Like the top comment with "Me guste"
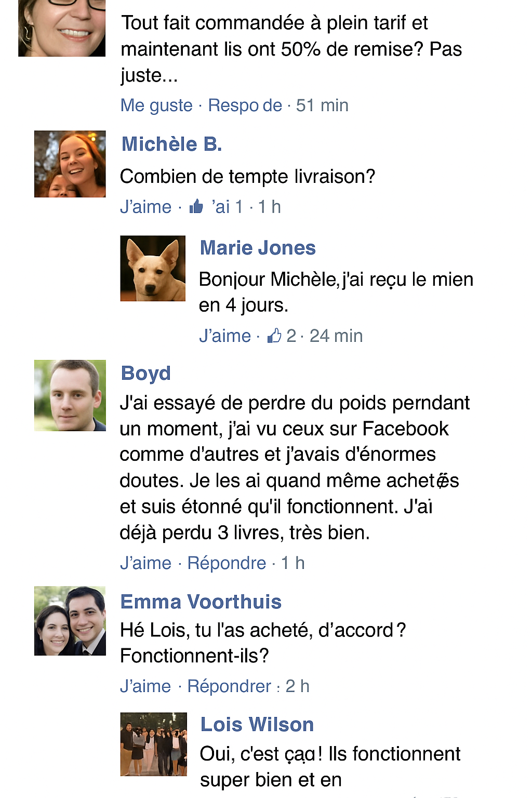The height and width of the screenshot is (798, 532). click(156, 105)
